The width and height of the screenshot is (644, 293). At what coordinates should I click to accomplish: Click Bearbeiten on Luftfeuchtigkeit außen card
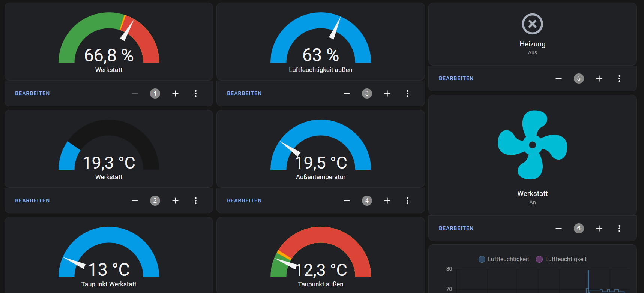(244, 93)
